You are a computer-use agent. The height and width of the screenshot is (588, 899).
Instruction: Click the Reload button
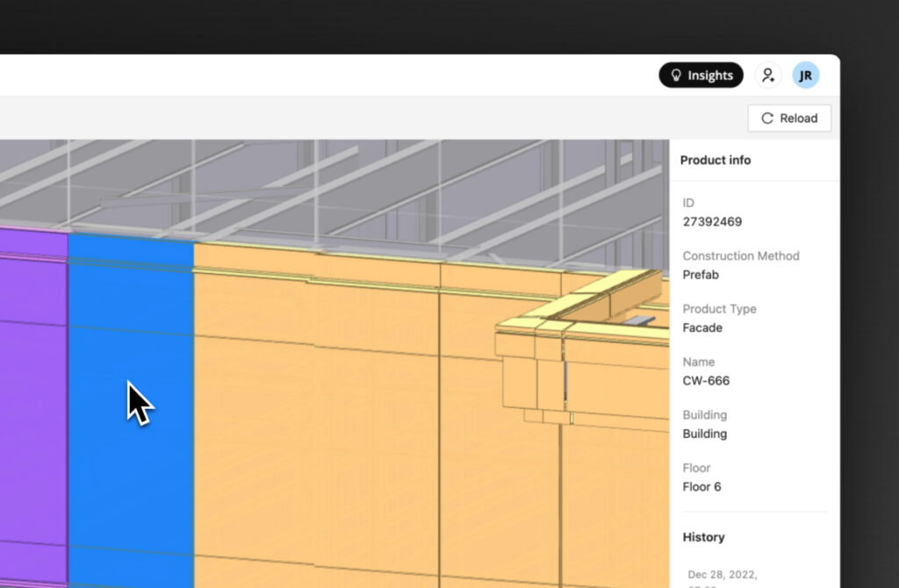[x=789, y=118]
